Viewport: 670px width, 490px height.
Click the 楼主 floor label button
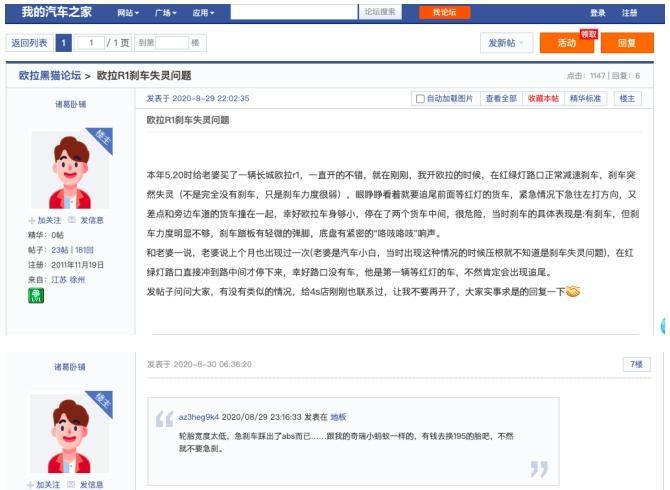click(627, 99)
